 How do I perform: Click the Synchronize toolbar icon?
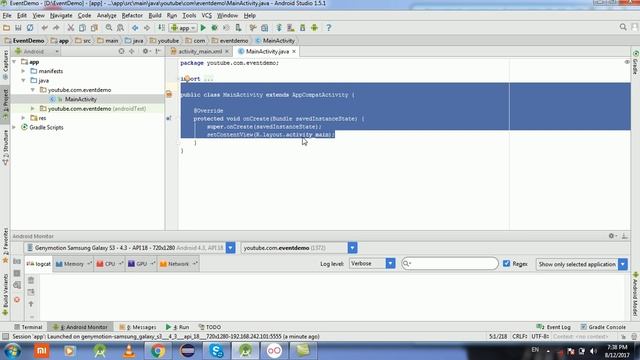tap(30, 28)
